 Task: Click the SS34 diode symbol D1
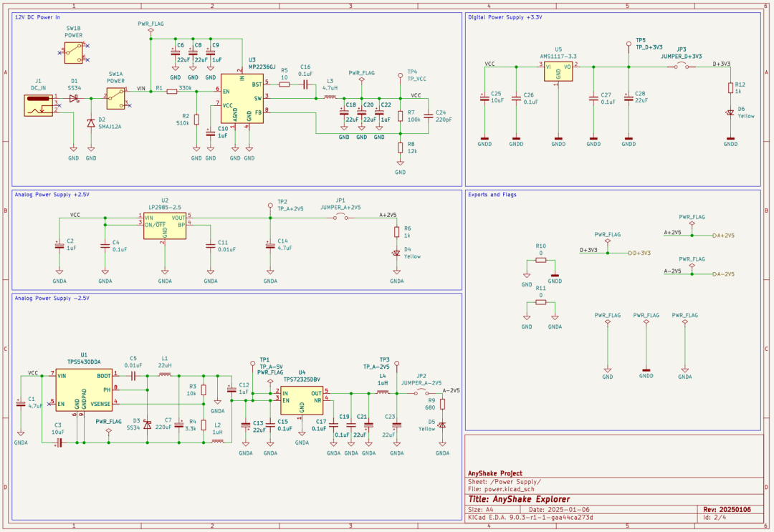(x=74, y=99)
